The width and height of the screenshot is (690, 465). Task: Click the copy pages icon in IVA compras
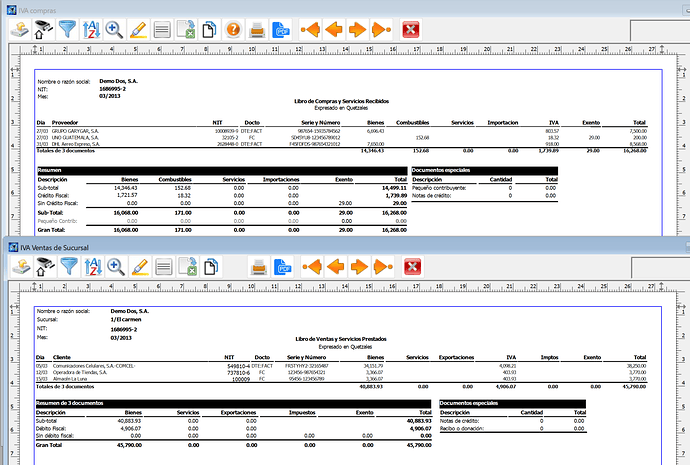click(209, 30)
